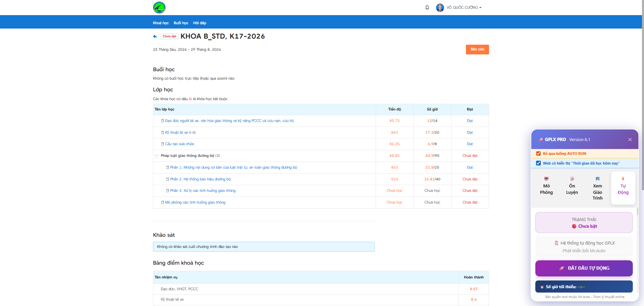Open Phần 3 Xử lý các tình huống link
Viewport: 644px width, 306px height.
[x=203, y=191]
